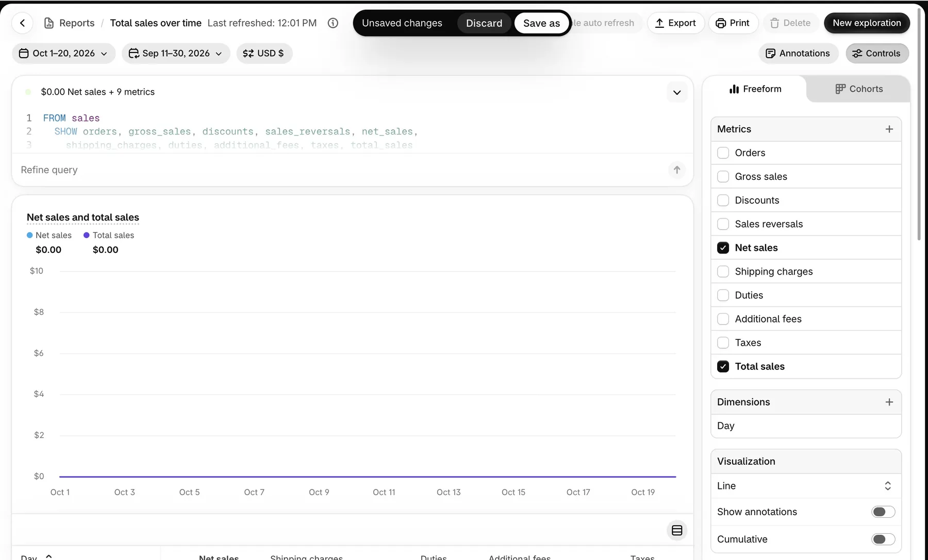Uncheck the Total sales metric
This screenshot has height=560, width=928.
pyautogui.click(x=723, y=366)
